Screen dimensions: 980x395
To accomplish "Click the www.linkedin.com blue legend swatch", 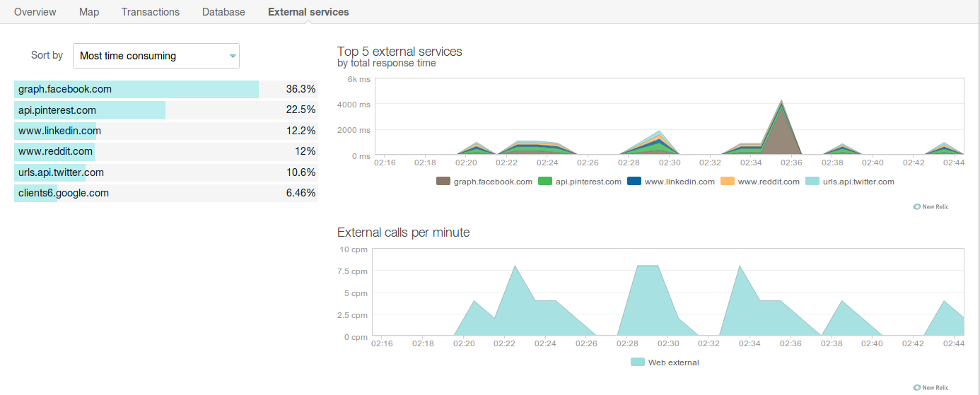I will tap(634, 182).
